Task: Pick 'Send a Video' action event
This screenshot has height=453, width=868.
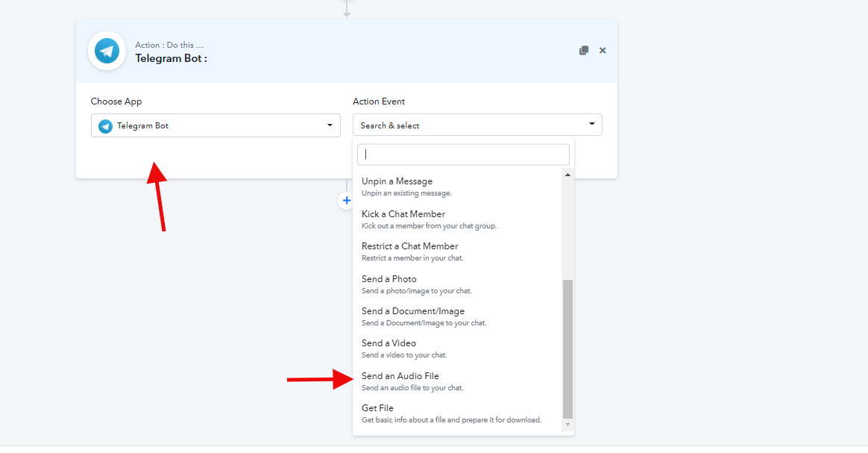Action: pyautogui.click(x=389, y=343)
